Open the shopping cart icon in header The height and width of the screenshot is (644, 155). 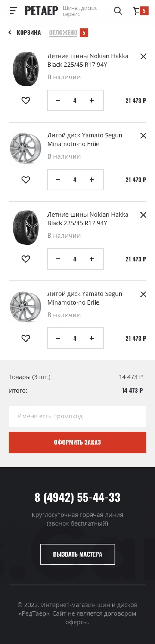point(137,11)
